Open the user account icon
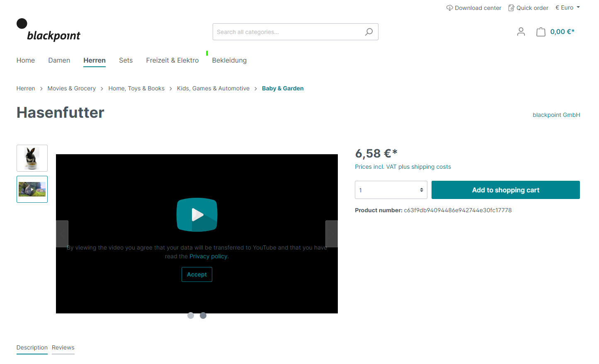This screenshot has width=599, height=364. 521,32
